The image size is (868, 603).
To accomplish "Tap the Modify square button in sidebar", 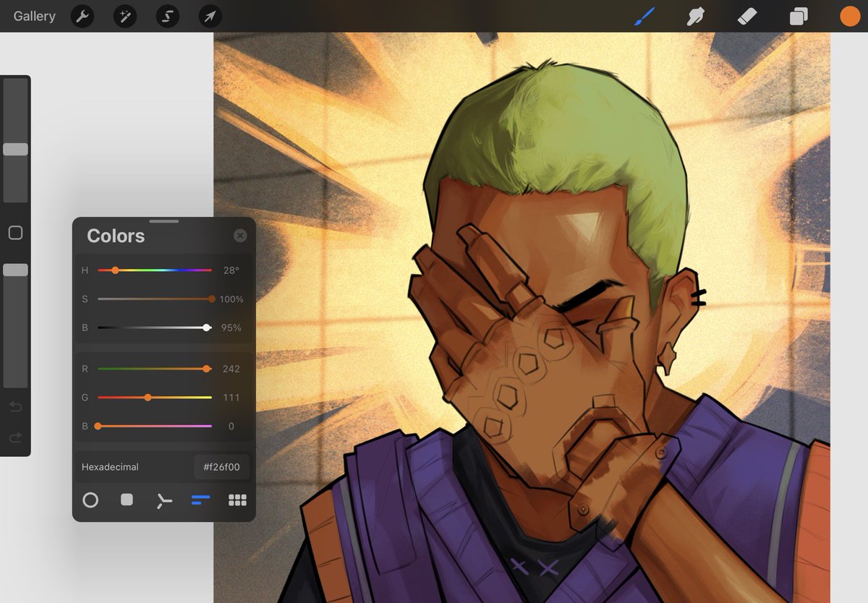I will (15, 233).
